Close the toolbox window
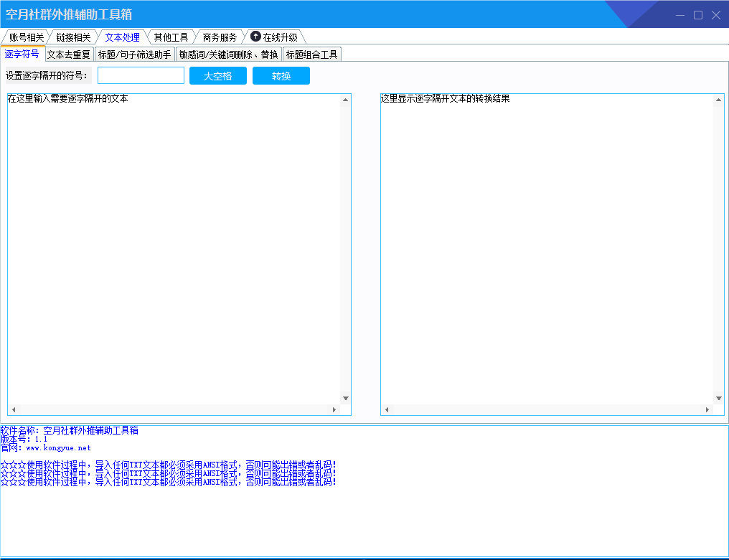Image resolution: width=729 pixels, height=560 pixels. pyautogui.click(x=716, y=15)
